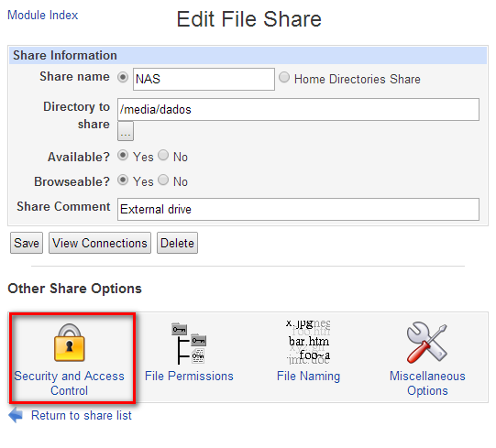Screen dimensions: 496x448
Task: Click the blue back arrow icon
Action: coord(16,415)
